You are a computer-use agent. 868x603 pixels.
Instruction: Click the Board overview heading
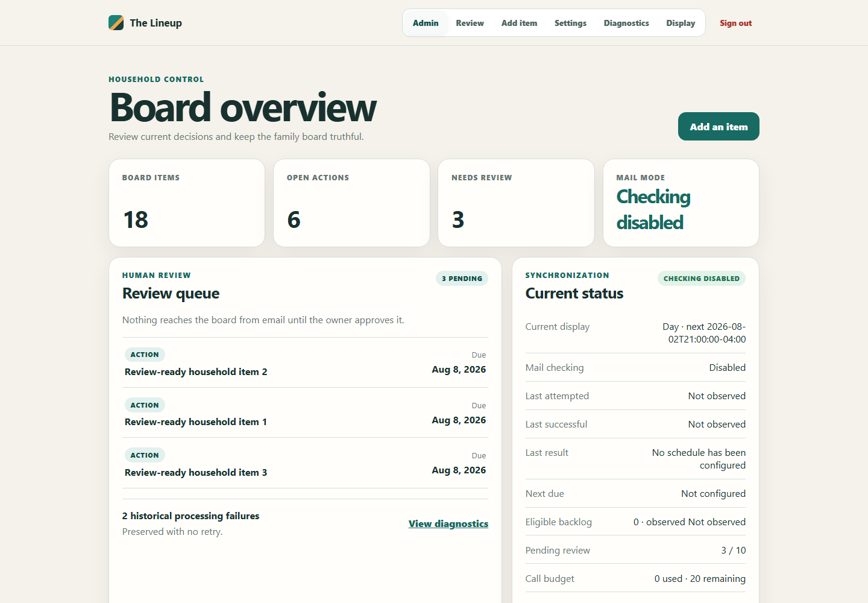click(x=243, y=107)
